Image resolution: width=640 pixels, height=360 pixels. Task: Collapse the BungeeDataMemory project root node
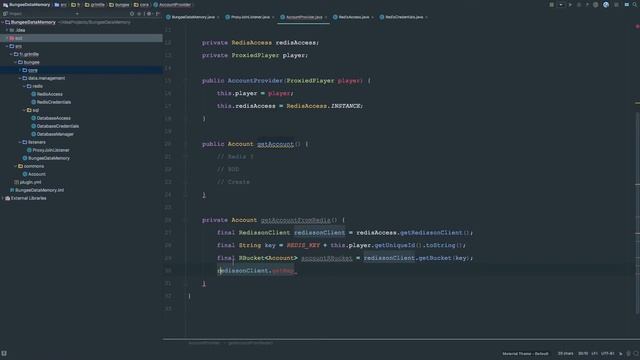pos(3,22)
